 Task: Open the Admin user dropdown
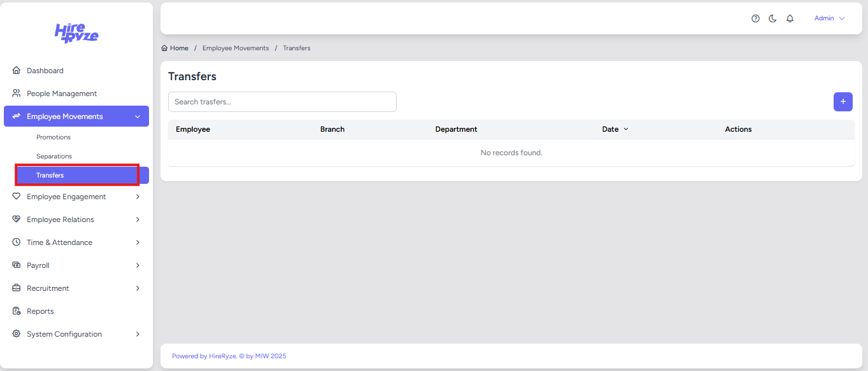click(x=829, y=18)
